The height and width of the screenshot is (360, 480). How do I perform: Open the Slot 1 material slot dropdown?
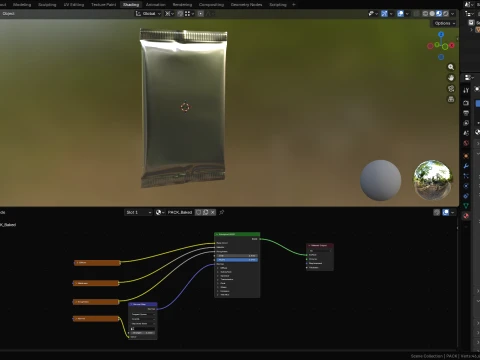coord(138,212)
